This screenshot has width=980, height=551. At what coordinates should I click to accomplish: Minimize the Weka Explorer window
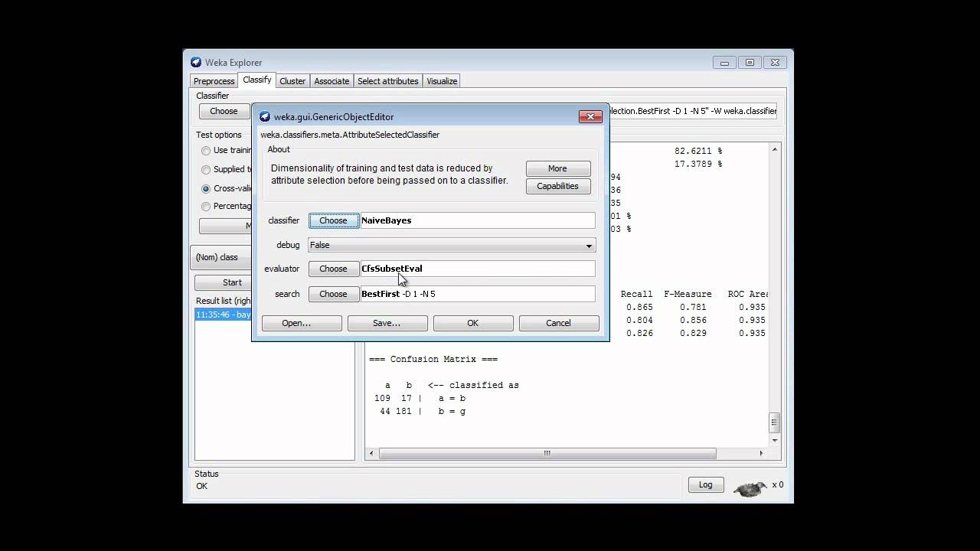click(x=724, y=63)
